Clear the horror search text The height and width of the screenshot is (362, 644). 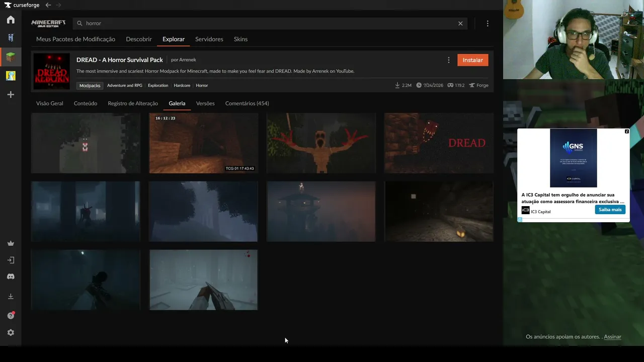pyautogui.click(x=460, y=23)
